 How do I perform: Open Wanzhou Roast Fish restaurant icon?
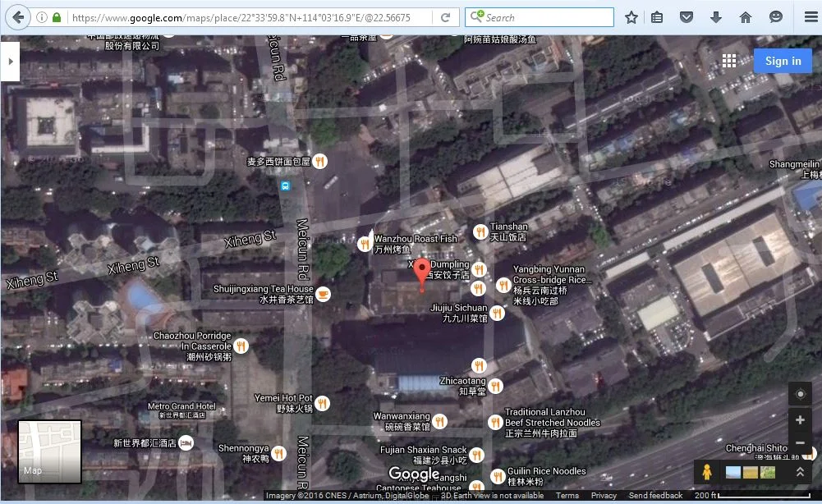coord(365,244)
